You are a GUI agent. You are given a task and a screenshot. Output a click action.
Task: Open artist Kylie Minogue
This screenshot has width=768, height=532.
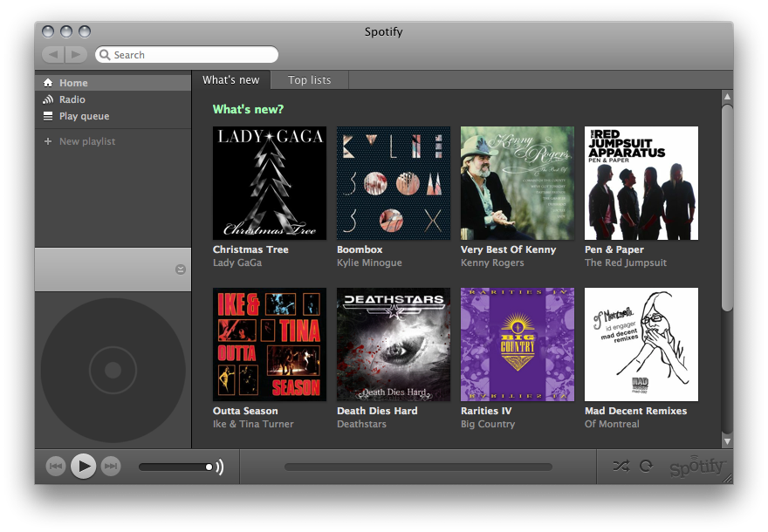pos(369,263)
